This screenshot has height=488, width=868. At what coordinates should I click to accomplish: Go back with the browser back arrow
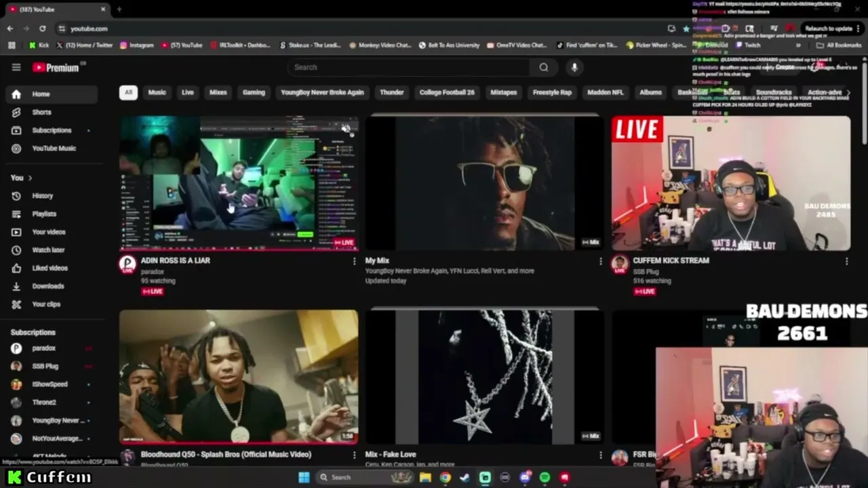(x=9, y=28)
